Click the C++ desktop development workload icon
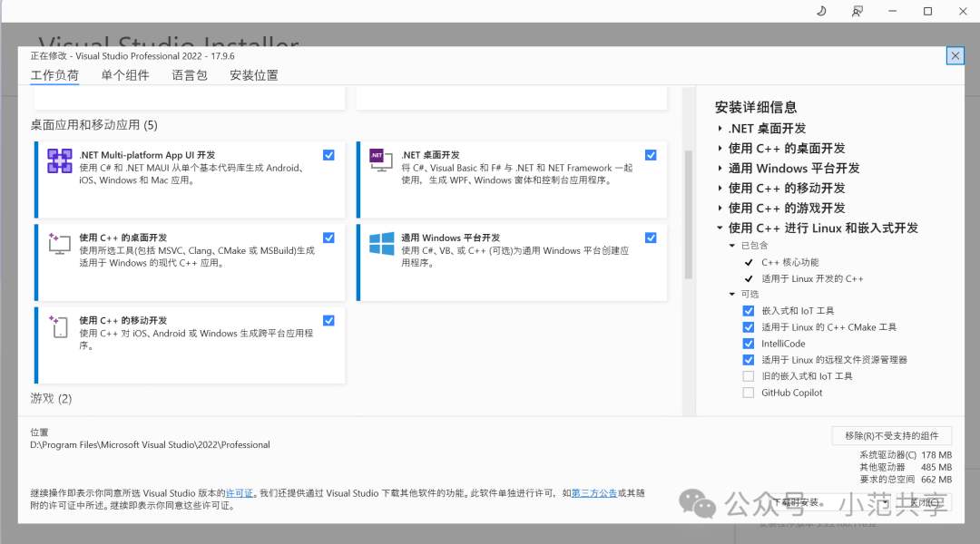980x544 pixels. pyautogui.click(x=59, y=244)
